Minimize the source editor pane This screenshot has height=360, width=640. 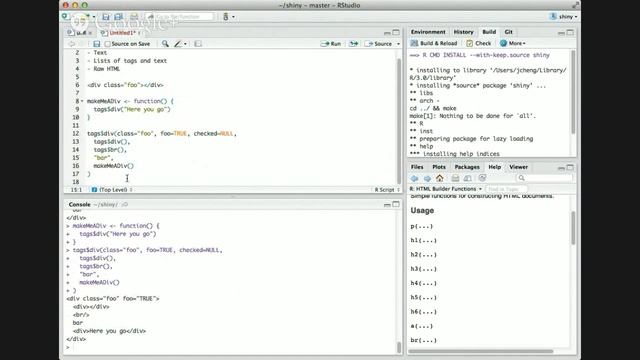(x=387, y=33)
